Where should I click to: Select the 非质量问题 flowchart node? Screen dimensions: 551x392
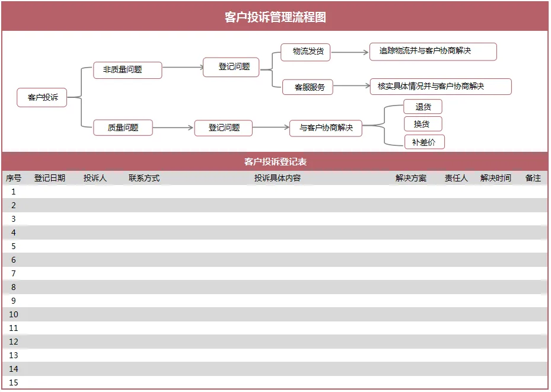tap(128, 70)
